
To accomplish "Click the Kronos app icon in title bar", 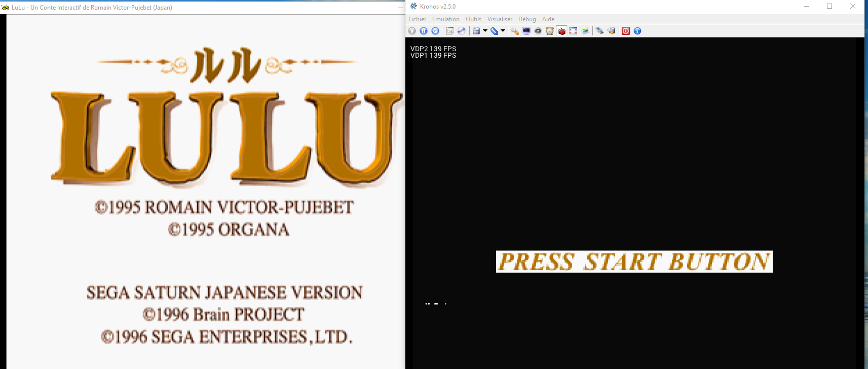I will coord(413,6).
